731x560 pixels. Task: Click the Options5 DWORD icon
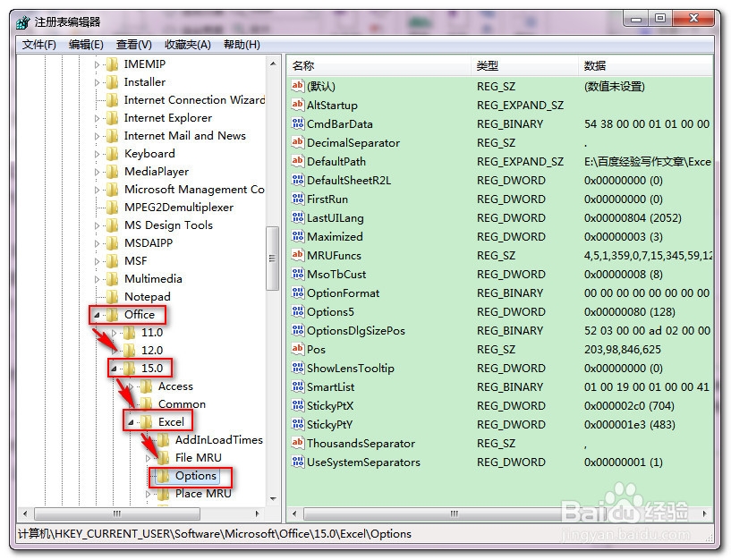click(297, 311)
